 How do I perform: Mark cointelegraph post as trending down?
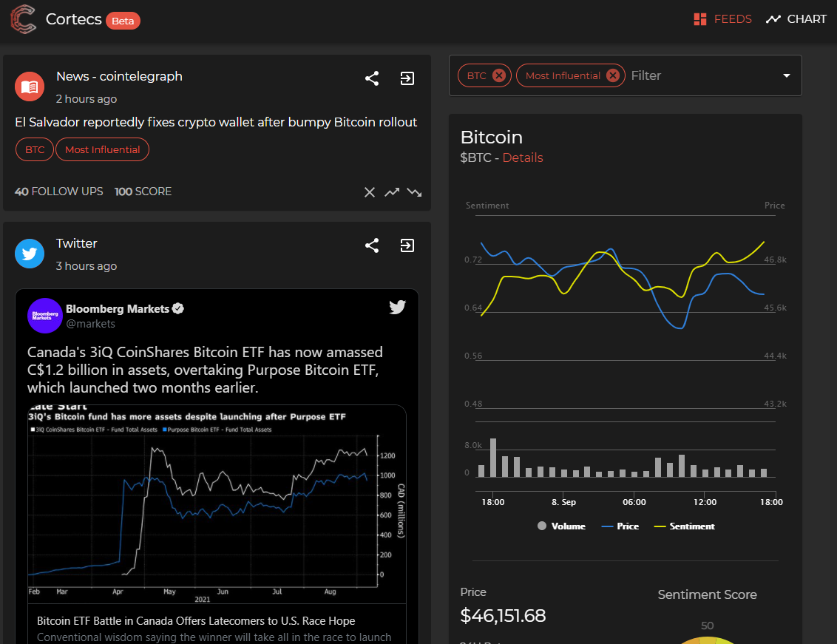pos(414,192)
